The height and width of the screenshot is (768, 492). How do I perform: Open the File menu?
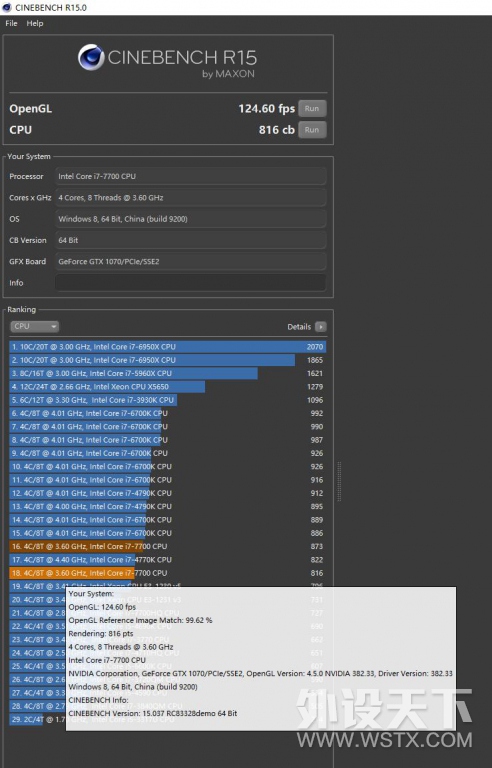11,23
